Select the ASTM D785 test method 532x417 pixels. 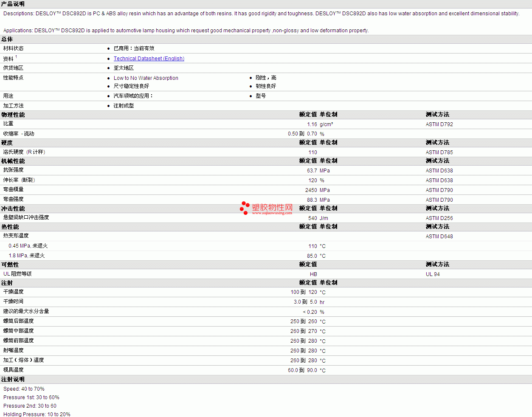pos(439,152)
